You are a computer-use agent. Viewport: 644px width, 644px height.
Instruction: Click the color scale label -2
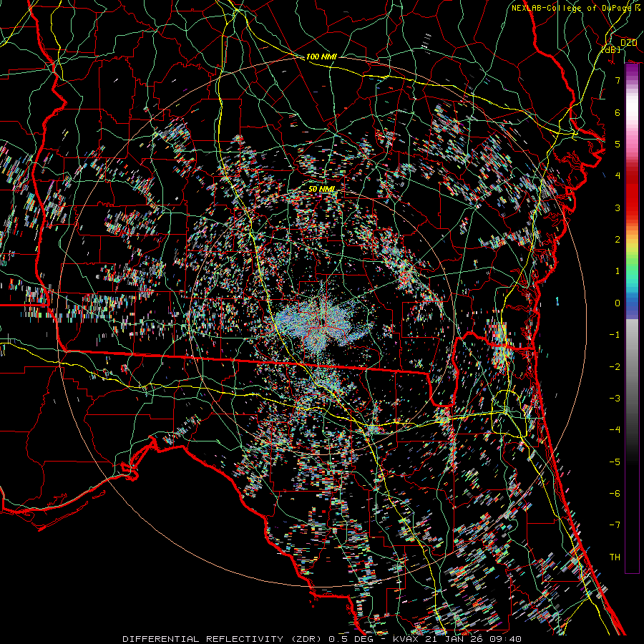point(615,367)
